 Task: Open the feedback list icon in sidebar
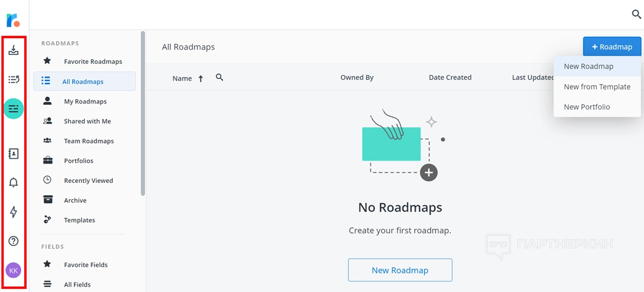pos(13,79)
